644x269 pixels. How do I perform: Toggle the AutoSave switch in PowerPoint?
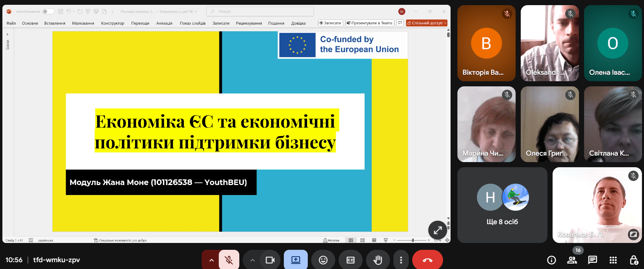(x=48, y=11)
